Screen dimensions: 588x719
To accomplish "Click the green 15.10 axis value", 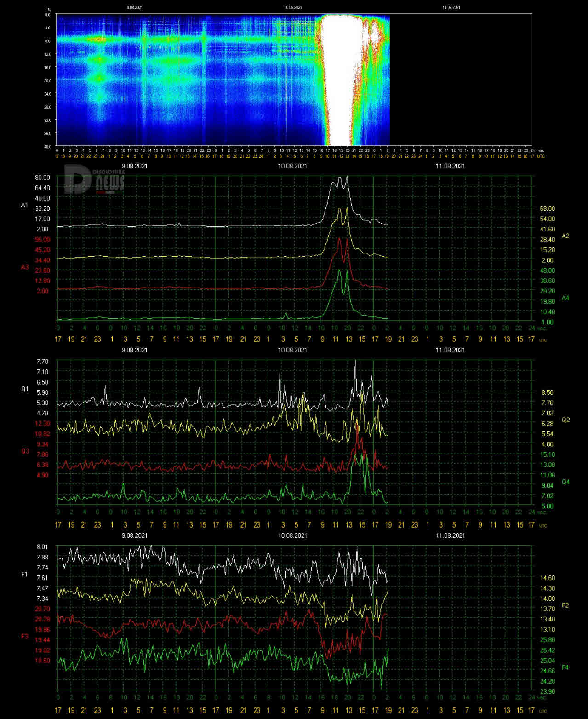I will (547, 454).
